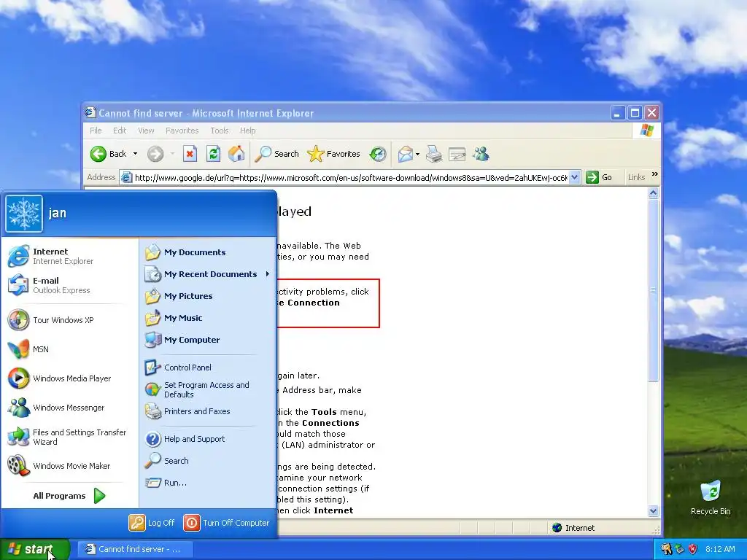Viewport: 747px width, 560px height.
Task: Click the Mail envelope toolbar icon
Action: [x=405, y=154]
